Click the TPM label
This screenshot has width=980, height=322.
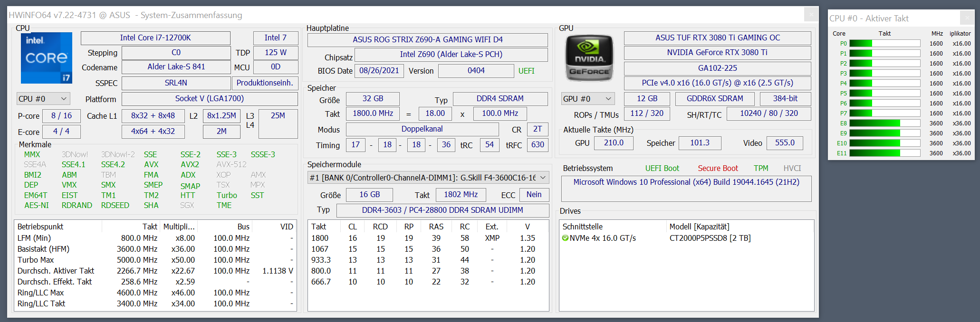[761, 168]
